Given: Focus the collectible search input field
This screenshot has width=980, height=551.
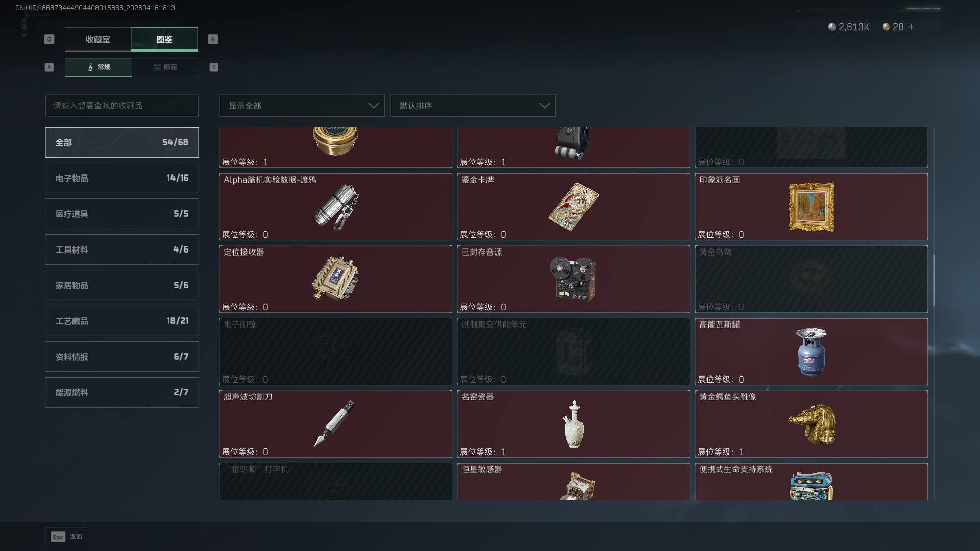Looking at the screenshot, I should pos(122,106).
